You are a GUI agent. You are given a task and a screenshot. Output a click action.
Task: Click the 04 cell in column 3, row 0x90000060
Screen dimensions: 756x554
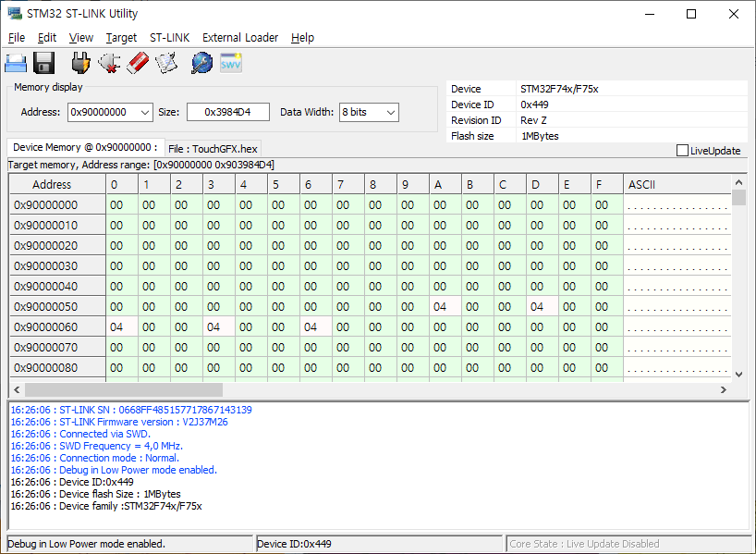click(x=219, y=326)
